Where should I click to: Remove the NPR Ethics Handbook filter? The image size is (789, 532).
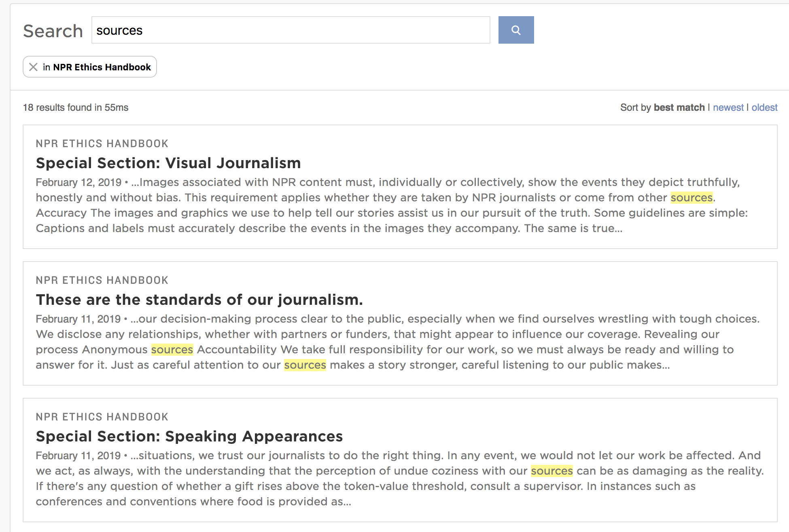(x=34, y=67)
